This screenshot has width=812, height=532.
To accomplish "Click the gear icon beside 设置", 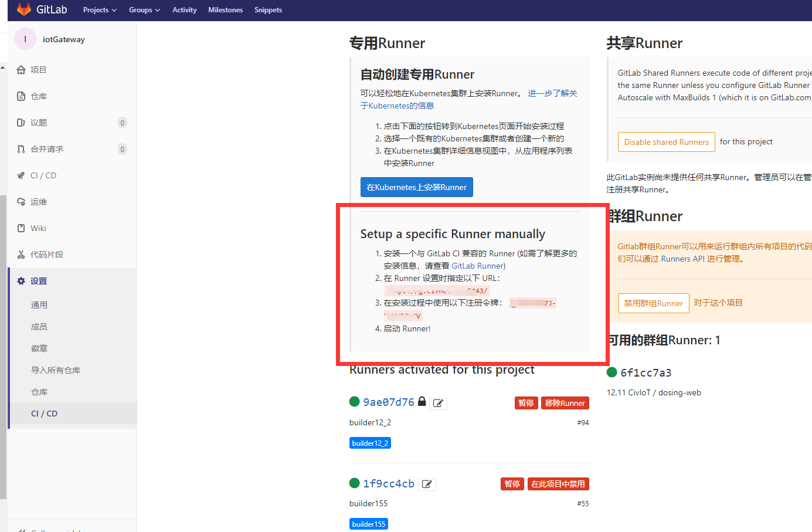I will pyautogui.click(x=21, y=281).
